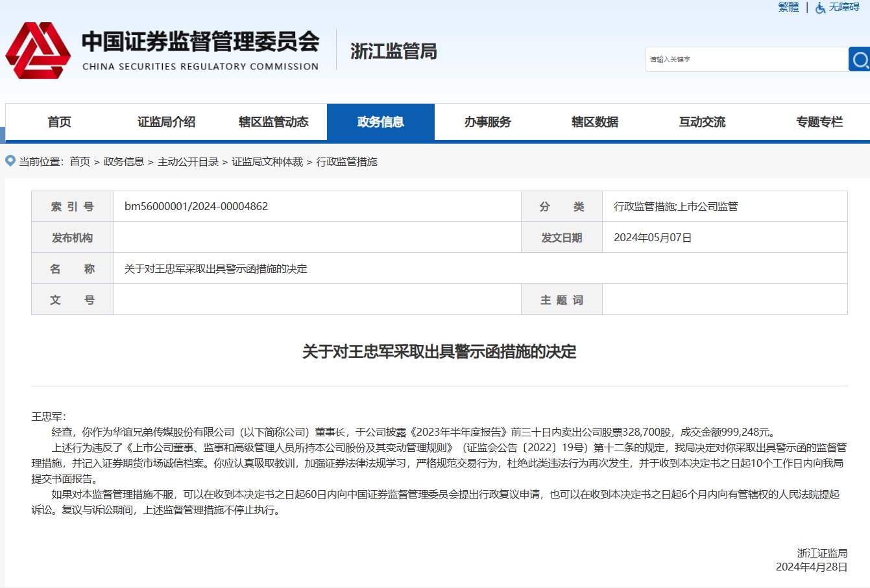Open the 专题专栏 navigation tab
Image resolution: width=870 pixels, height=588 pixels.
tap(819, 122)
